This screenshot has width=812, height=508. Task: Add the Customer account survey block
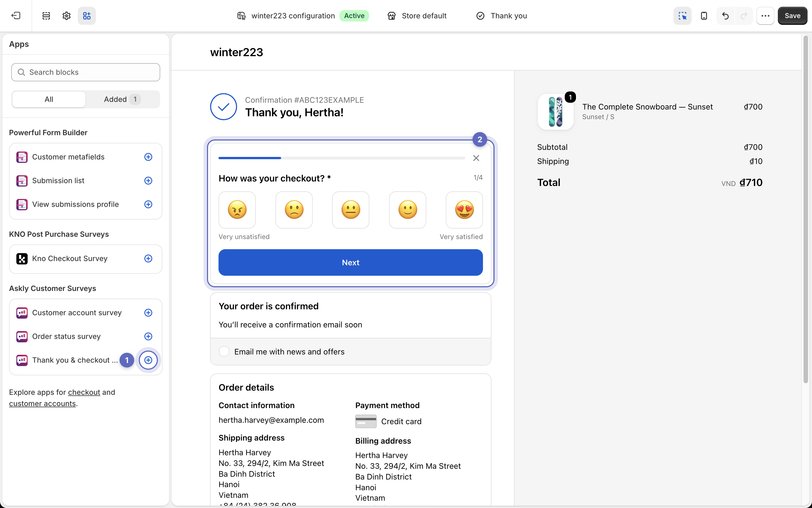[x=148, y=313]
